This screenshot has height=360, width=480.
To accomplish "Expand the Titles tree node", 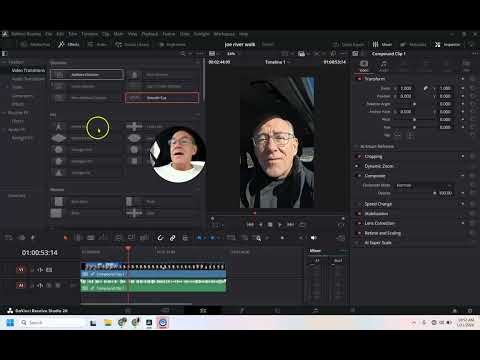I will tap(8, 87).
